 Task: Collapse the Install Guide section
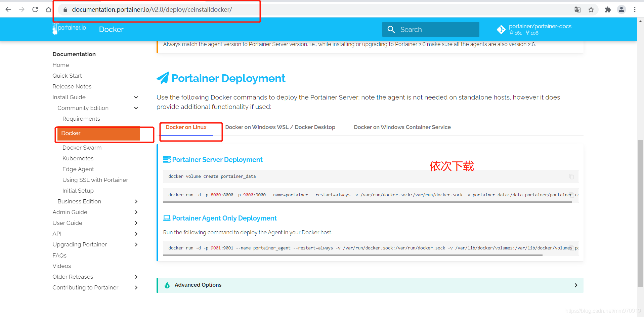pos(136,97)
